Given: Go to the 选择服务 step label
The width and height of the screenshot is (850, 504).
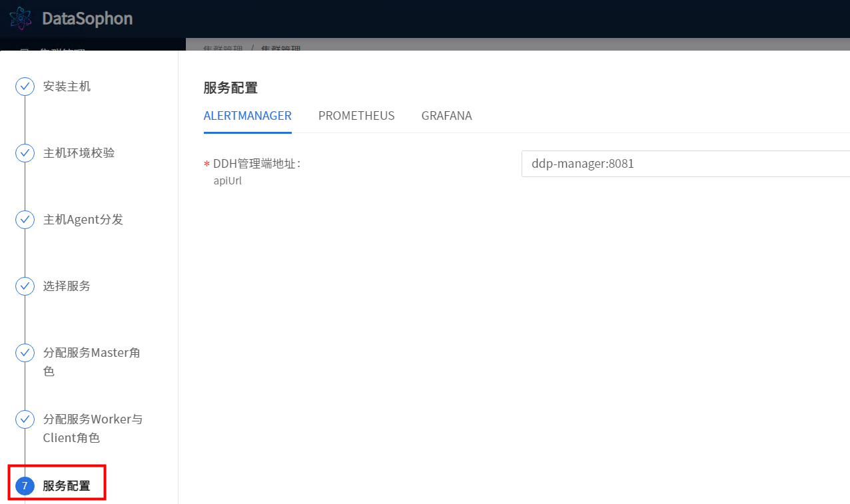Looking at the screenshot, I should pyautogui.click(x=67, y=286).
